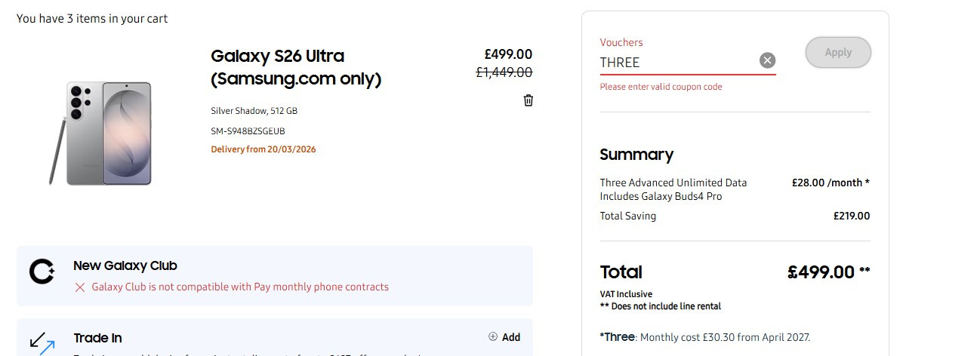The height and width of the screenshot is (356, 980).
Task: Focus the Vouchers input containing THREE
Action: click(x=678, y=63)
